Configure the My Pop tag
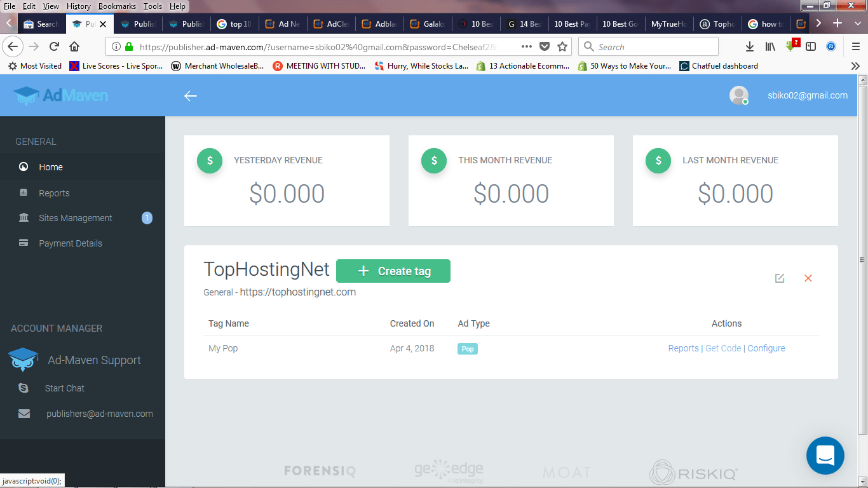This screenshot has width=868, height=488. coord(766,348)
